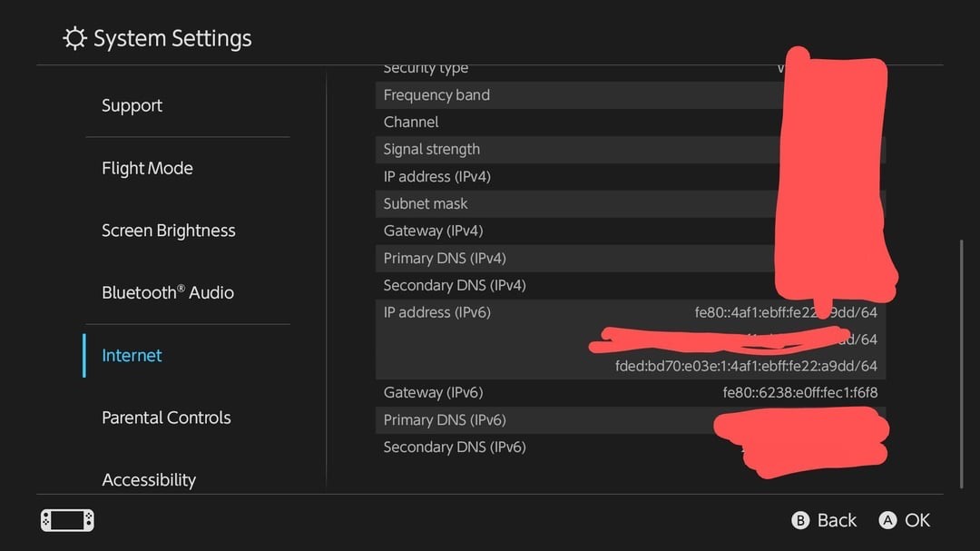Click the System Settings gear icon
The height and width of the screenshot is (551, 980).
coord(74,39)
